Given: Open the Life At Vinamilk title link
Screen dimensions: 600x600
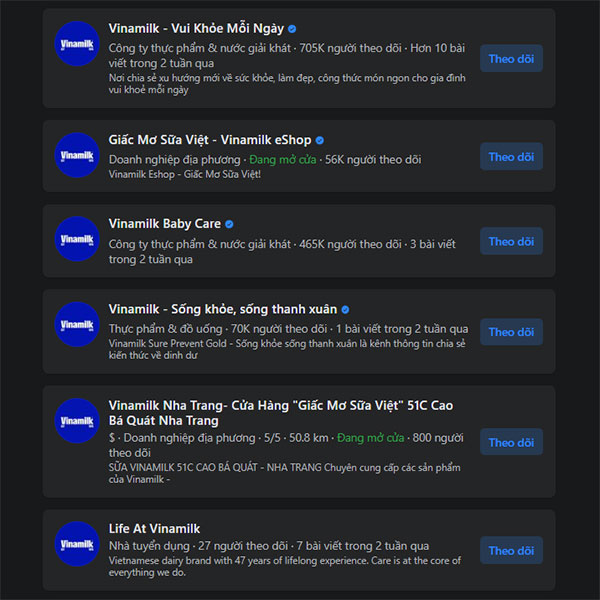Looking at the screenshot, I should click(154, 528).
